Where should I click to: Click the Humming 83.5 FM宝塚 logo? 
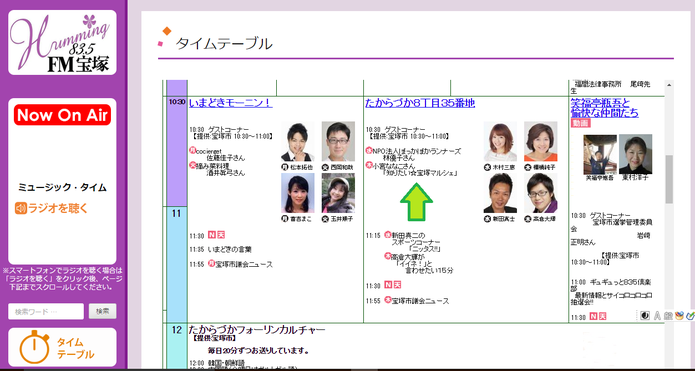(x=62, y=43)
